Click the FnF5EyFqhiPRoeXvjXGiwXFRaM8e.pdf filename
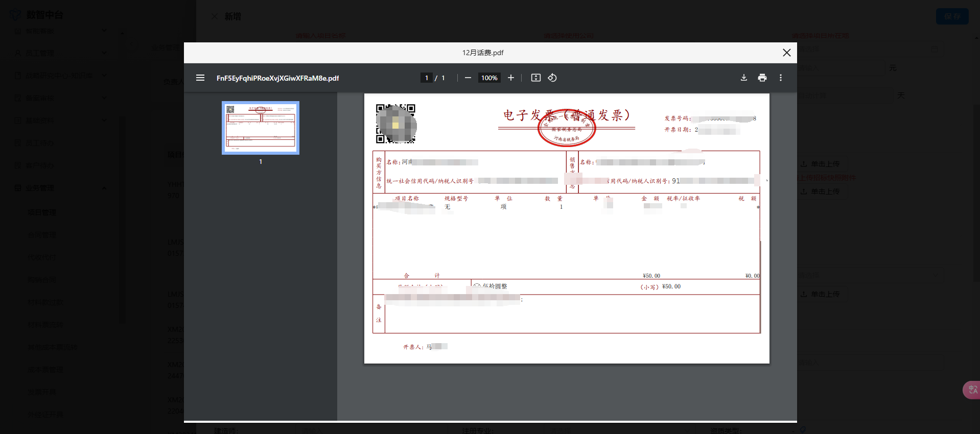 (277, 78)
